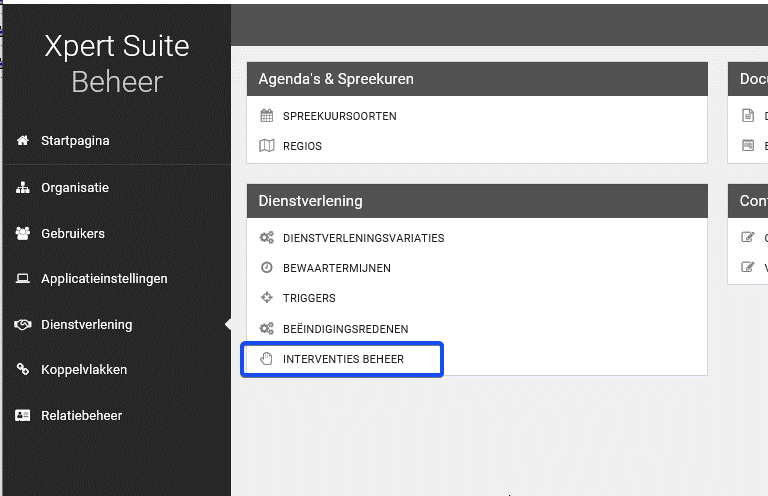Click the first edit pencil icon at right

[747, 238]
